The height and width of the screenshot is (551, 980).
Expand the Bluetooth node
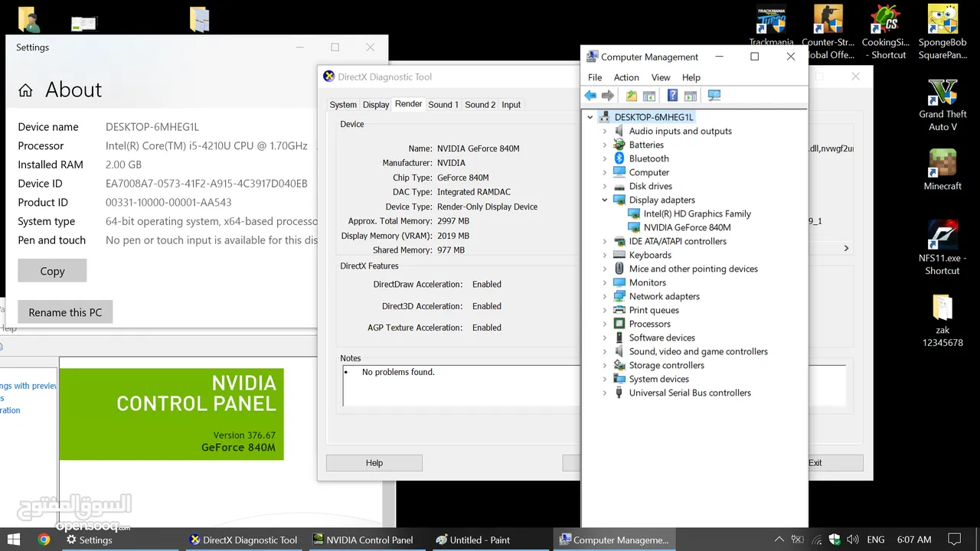click(x=604, y=158)
